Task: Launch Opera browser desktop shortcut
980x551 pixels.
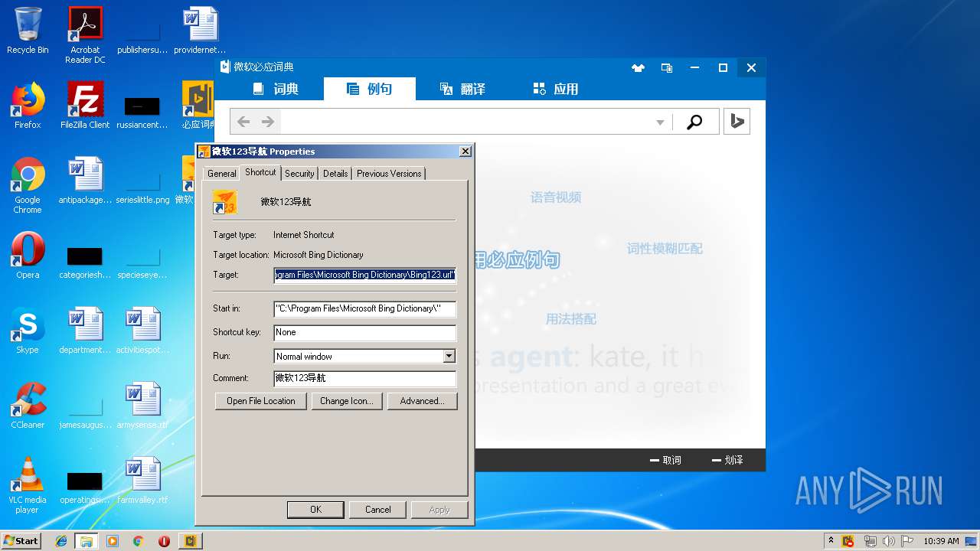Action: 28,256
